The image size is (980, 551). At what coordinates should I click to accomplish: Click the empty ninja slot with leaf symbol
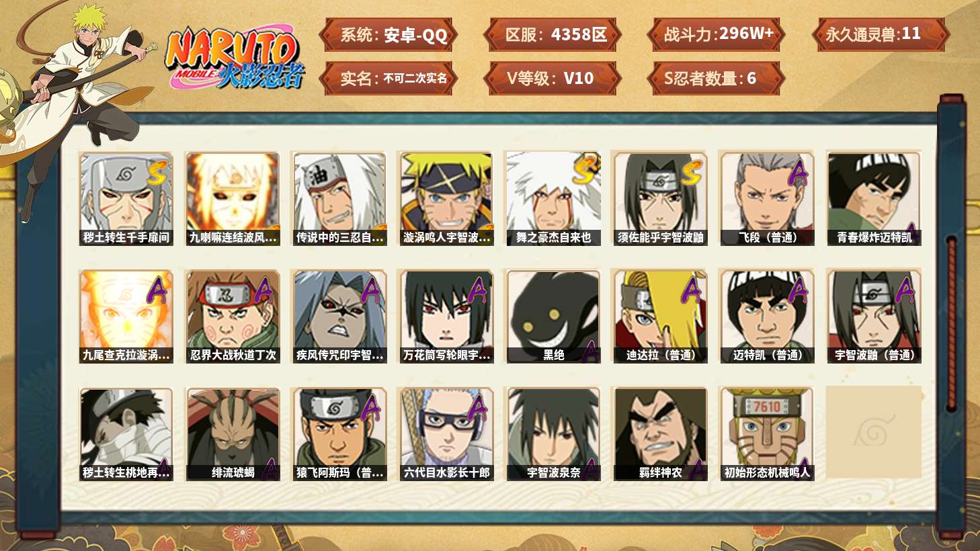(x=874, y=432)
